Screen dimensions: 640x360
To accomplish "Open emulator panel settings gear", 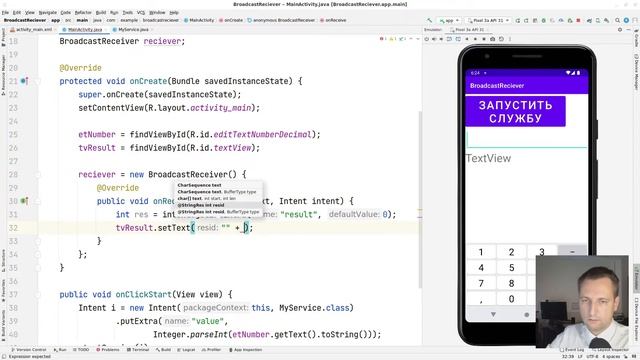I will 620,30.
